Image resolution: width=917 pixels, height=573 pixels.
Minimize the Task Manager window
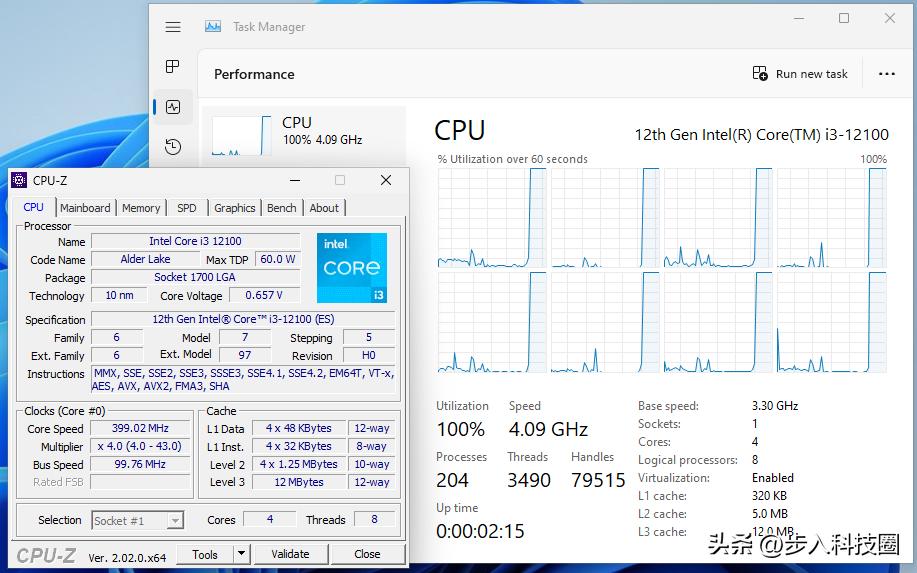(799, 19)
